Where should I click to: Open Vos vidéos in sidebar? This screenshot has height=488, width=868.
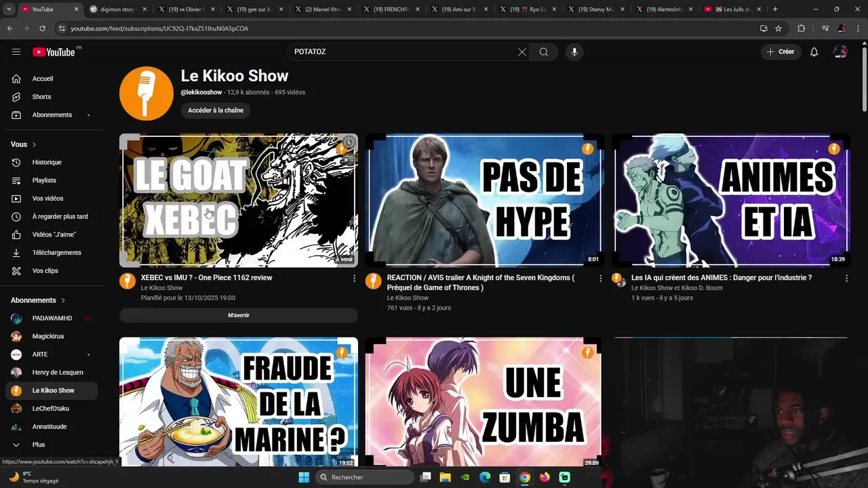[x=52, y=199]
